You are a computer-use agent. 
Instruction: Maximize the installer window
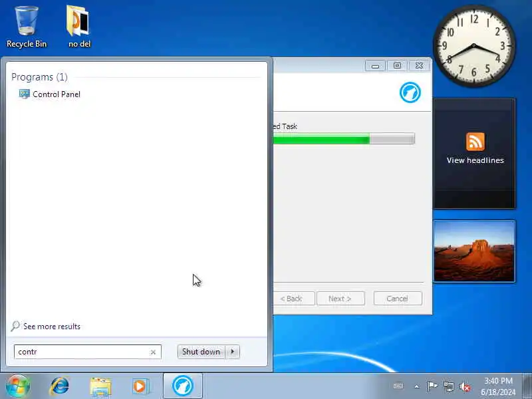[x=397, y=66]
